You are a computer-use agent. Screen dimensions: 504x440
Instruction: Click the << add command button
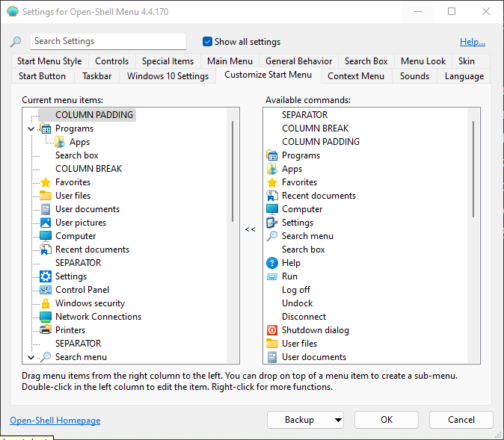(x=251, y=229)
